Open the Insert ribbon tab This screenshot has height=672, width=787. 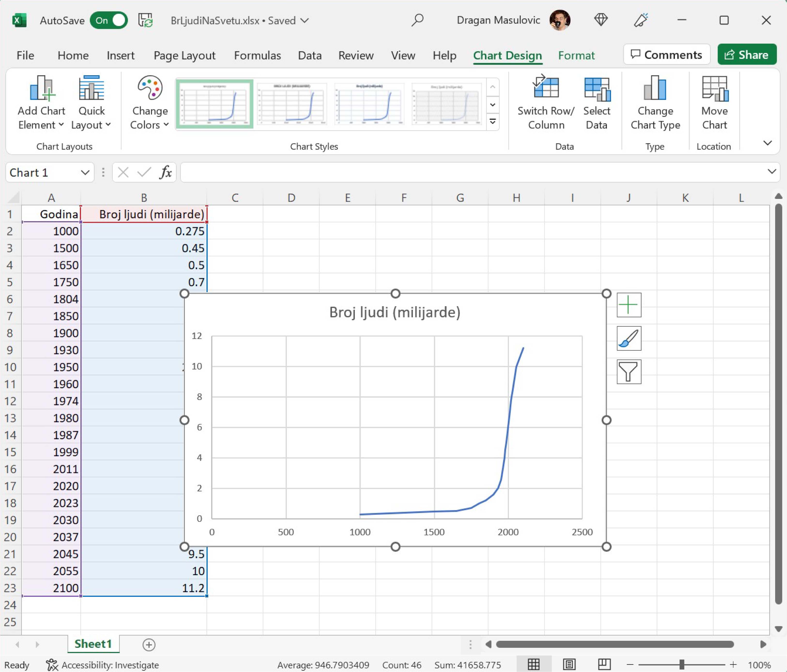click(x=120, y=55)
